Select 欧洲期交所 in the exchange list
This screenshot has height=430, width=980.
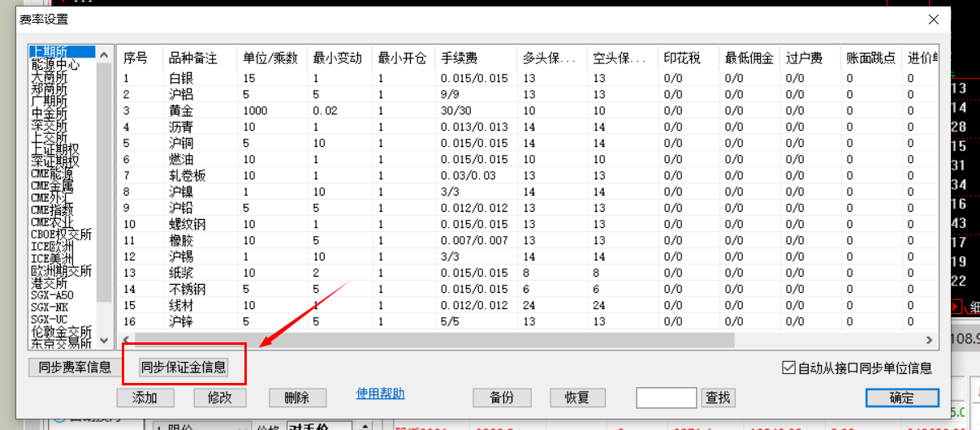tap(63, 271)
